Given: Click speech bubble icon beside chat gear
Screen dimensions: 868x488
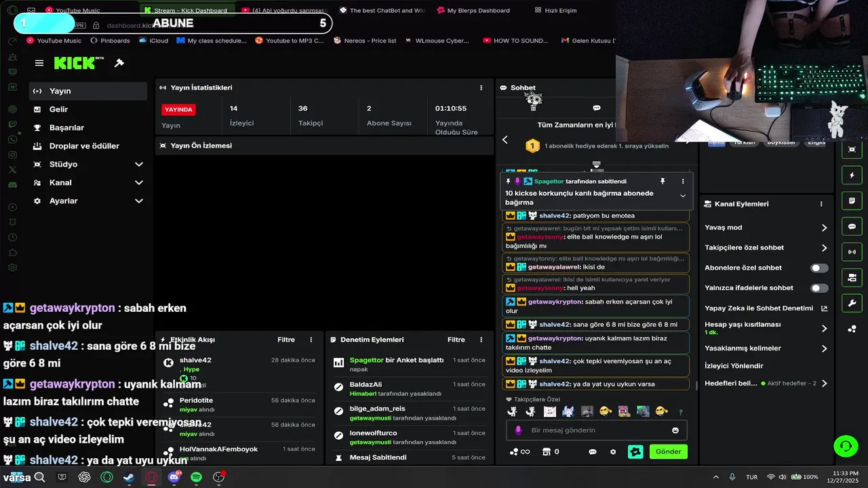Looking at the screenshot, I should pos(593,452).
